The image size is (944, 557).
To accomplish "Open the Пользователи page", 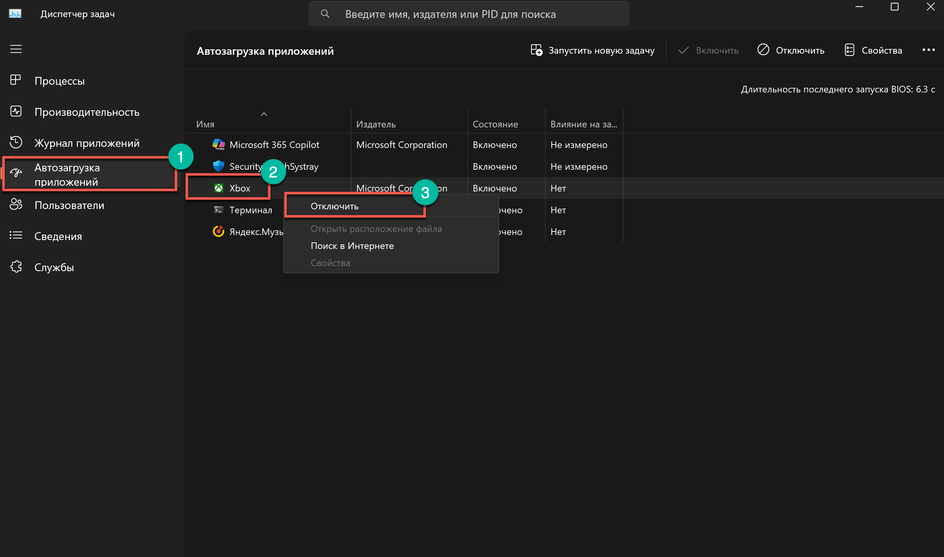I will pyautogui.click(x=69, y=205).
